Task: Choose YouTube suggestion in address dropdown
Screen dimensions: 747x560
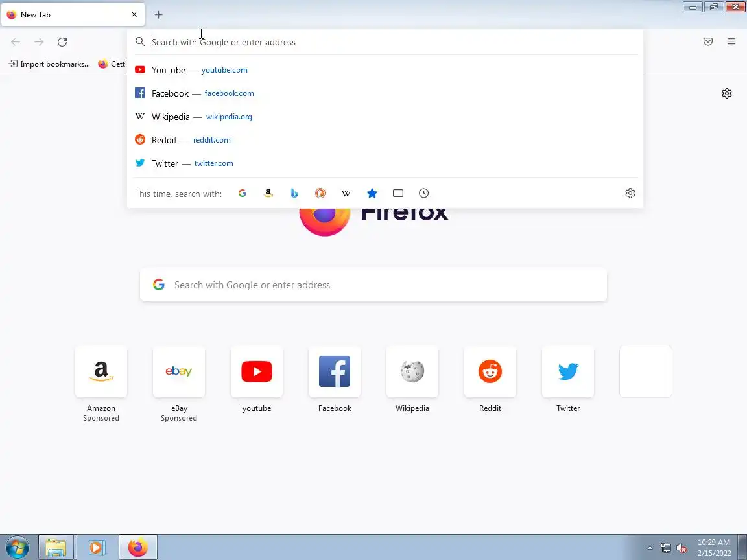Action: (x=385, y=70)
